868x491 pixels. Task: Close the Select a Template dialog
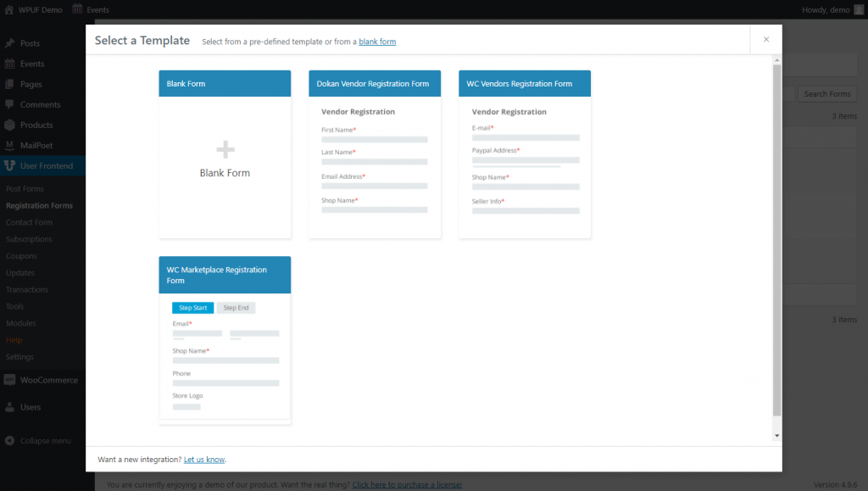[765, 39]
